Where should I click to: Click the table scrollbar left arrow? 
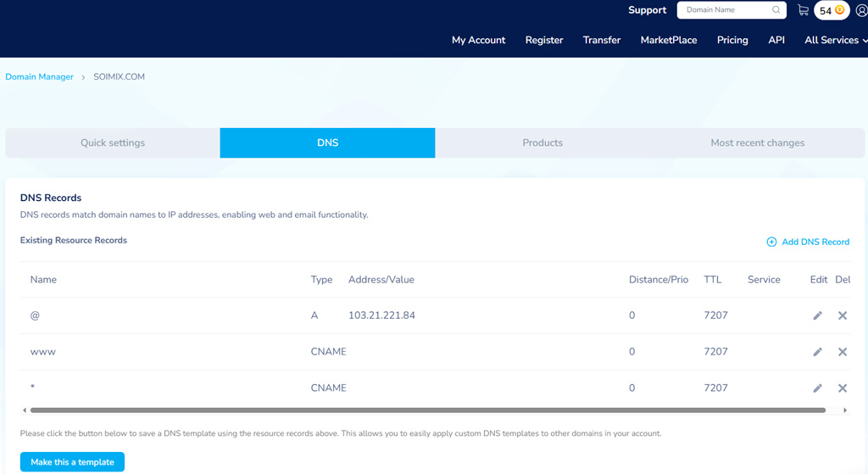pos(25,410)
